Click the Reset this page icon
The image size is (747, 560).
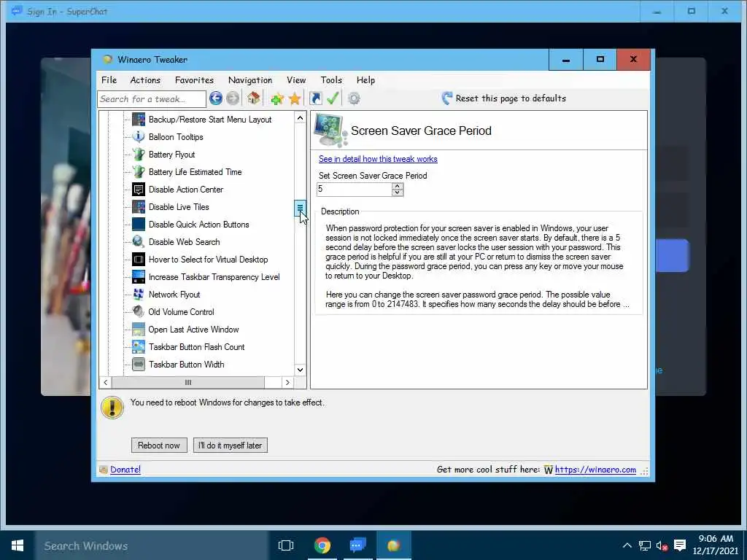tap(446, 98)
